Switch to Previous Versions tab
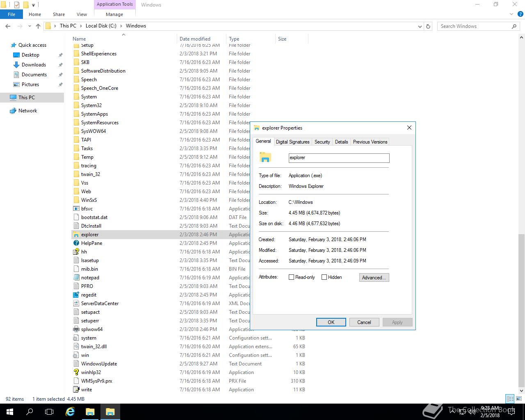Screen dimensions: 525x420 (370, 142)
